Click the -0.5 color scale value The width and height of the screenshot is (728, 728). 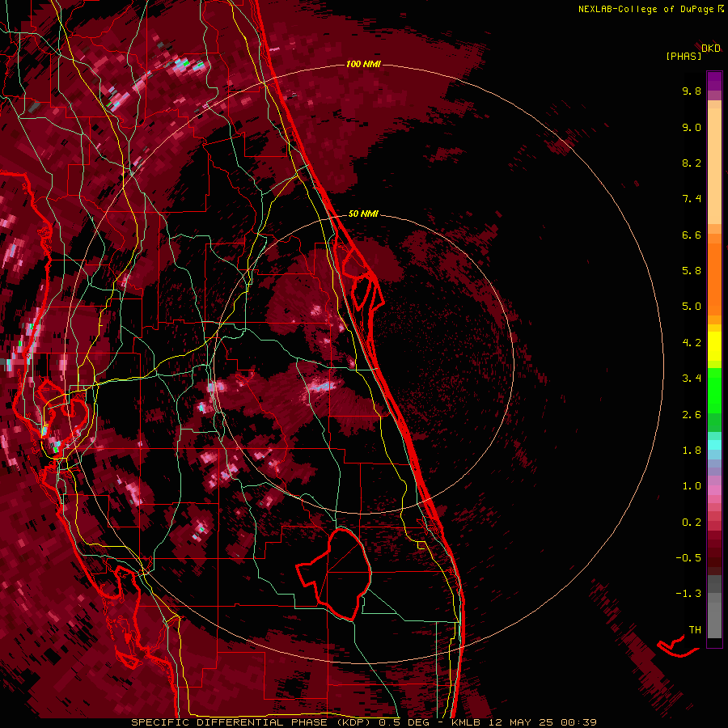[688, 558]
